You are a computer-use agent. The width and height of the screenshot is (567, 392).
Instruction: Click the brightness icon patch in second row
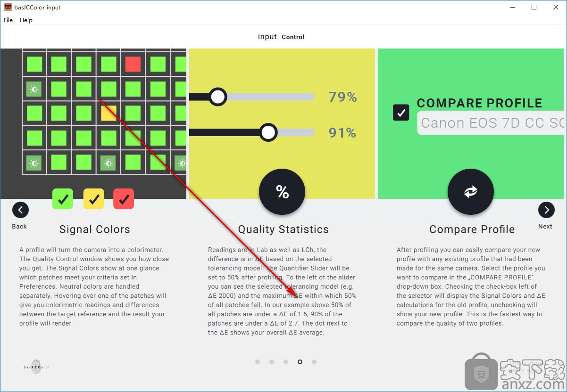point(34,89)
